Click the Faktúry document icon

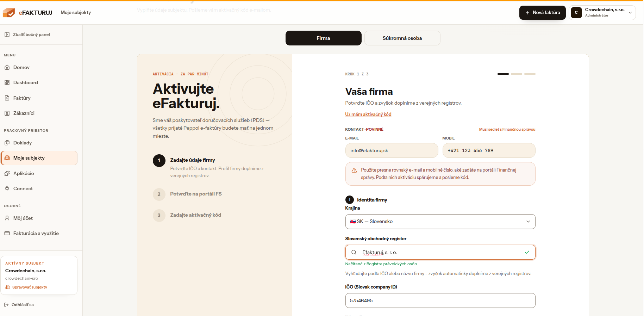click(7, 98)
